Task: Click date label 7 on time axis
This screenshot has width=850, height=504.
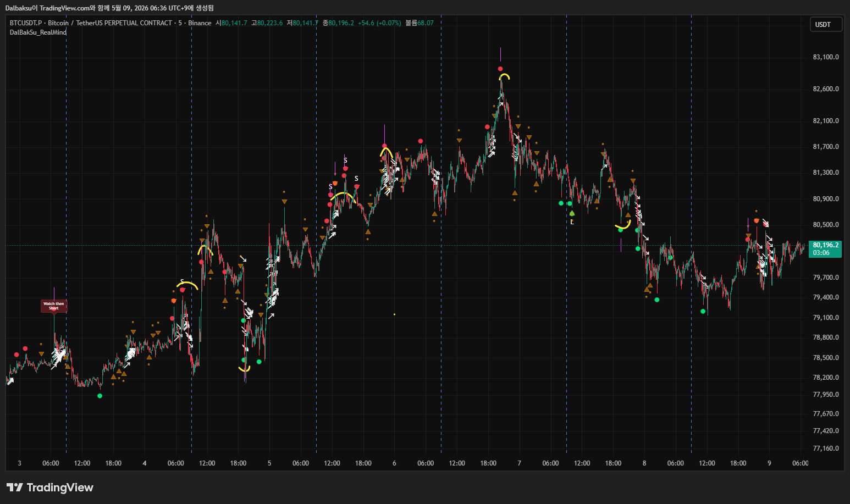Action: tap(519, 463)
